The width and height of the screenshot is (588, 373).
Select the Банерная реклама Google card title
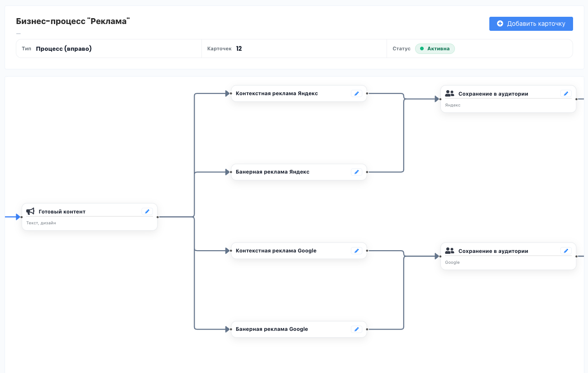pyautogui.click(x=272, y=329)
